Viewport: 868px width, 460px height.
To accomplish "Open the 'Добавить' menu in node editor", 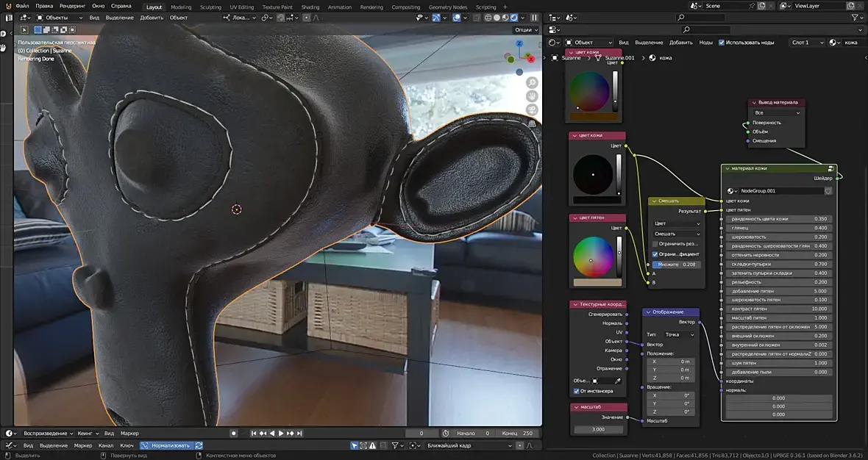I will (680, 43).
